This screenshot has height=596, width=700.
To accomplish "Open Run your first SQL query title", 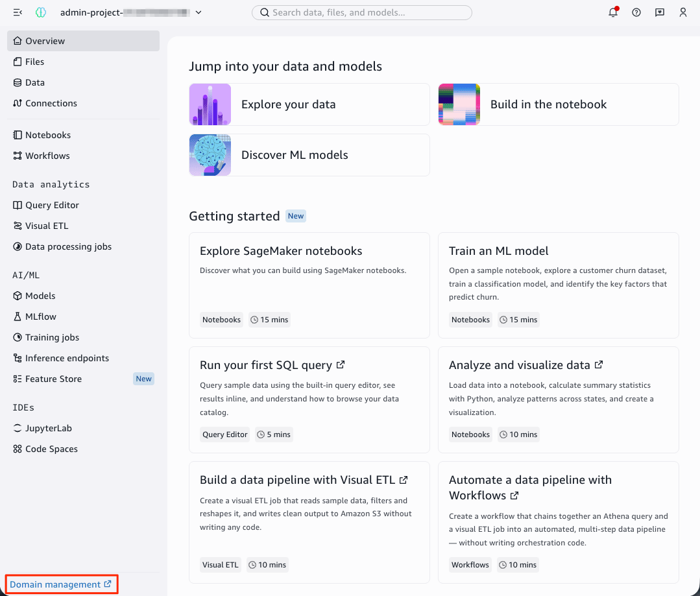I will click(x=266, y=365).
